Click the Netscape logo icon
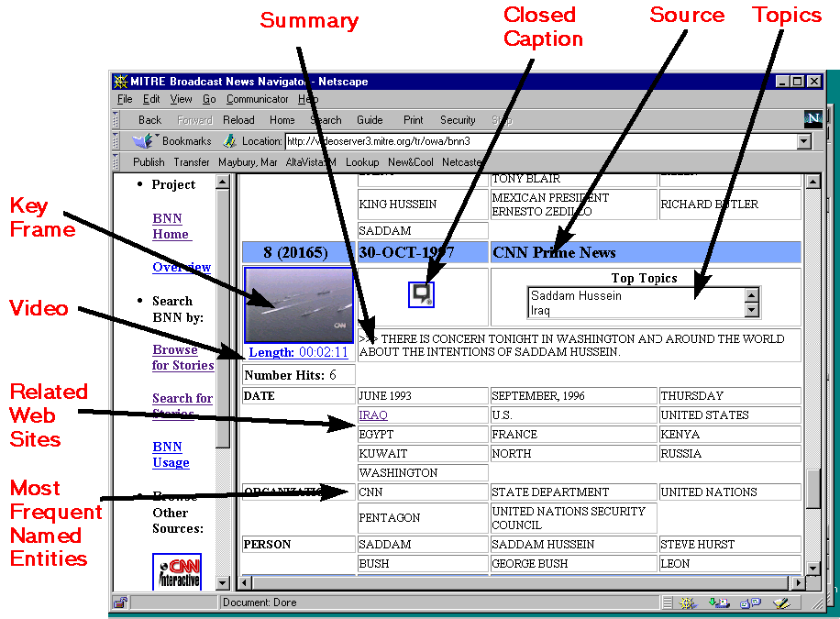 812,119
